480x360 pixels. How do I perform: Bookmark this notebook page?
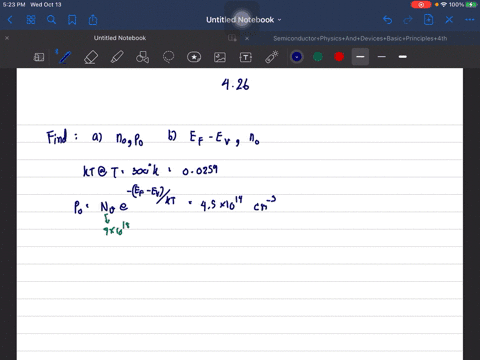click(72, 20)
